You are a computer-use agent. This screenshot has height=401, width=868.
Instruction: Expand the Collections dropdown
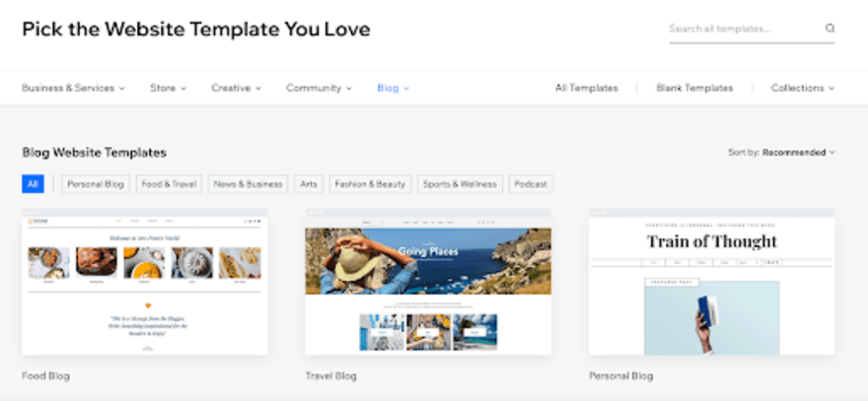coord(803,88)
